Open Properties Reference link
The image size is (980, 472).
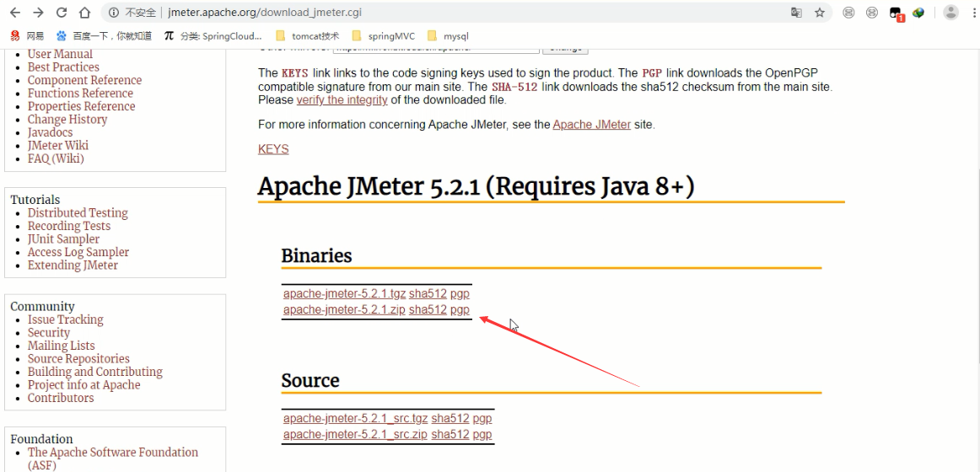coord(81,106)
